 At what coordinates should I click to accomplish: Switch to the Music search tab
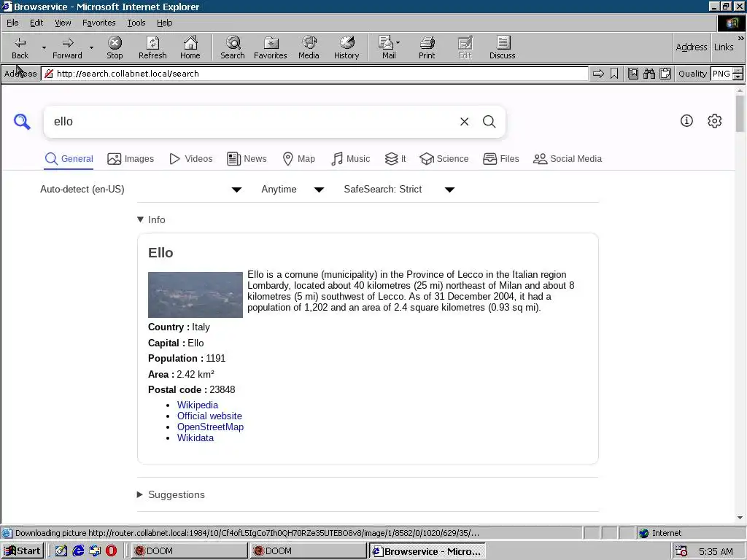click(350, 158)
